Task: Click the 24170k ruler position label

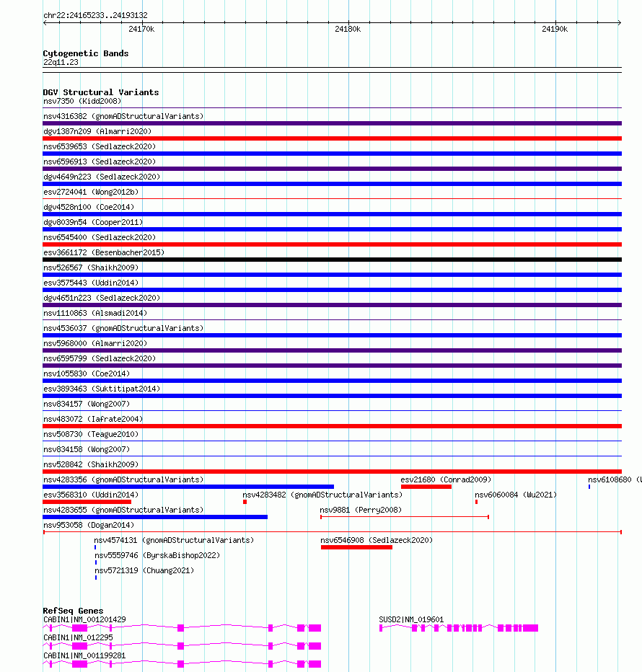Action: pos(141,29)
